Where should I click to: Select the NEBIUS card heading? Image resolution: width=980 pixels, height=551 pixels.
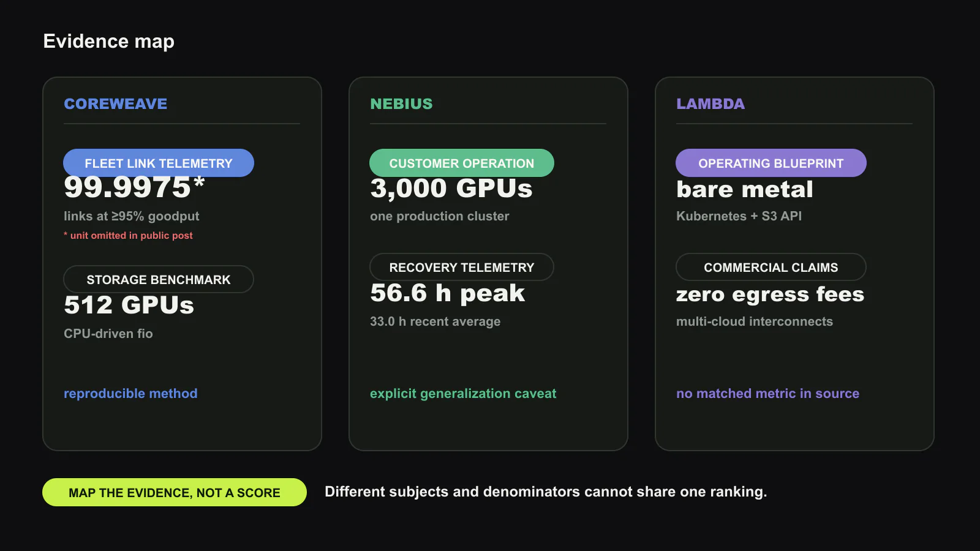pyautogui.click(x=401, y=104)
